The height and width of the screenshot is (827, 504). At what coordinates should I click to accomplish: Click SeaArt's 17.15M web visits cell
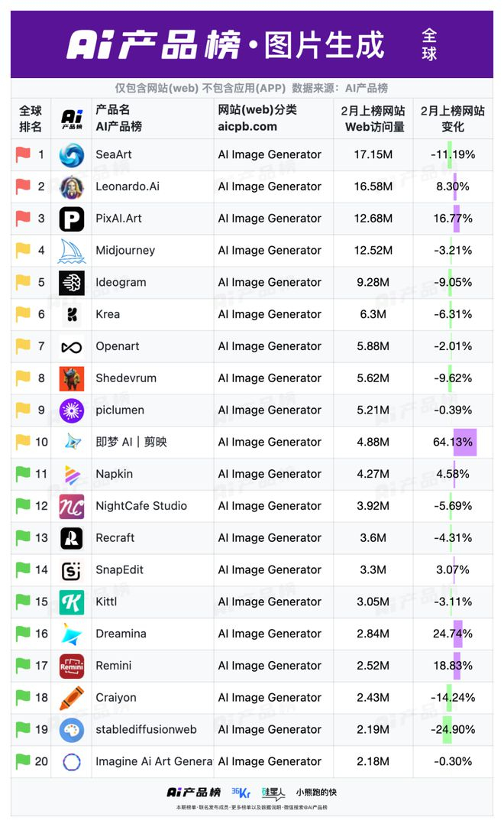(373, 154)
